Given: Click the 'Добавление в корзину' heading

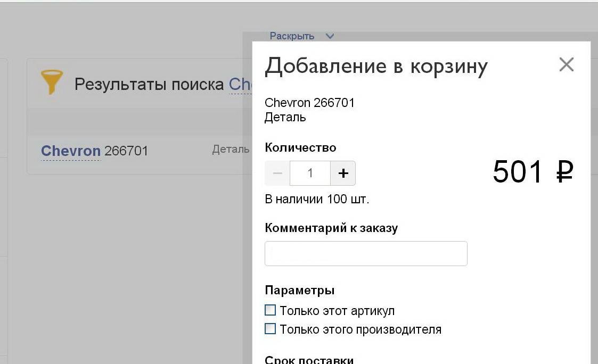Looking at the screenshot, I should [376, 67].
